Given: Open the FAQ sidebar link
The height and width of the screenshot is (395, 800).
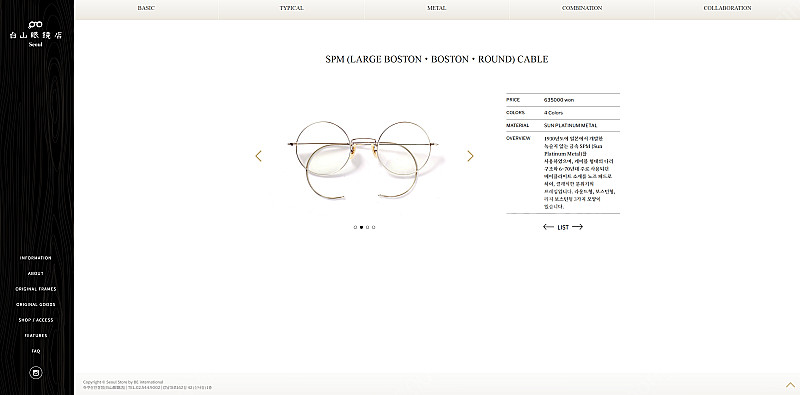Looking at the screenshot, I should [x=36, y=351].
